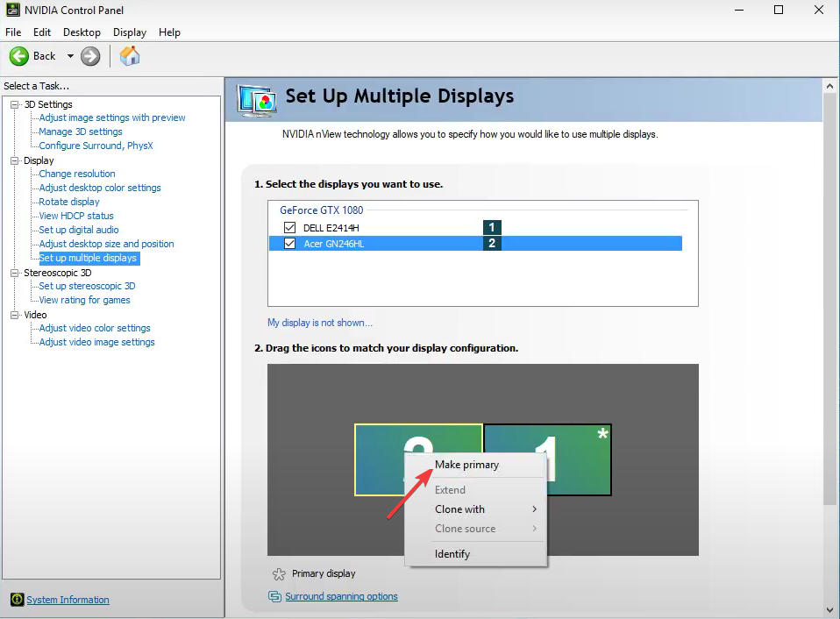Click the green Back arrow icon

click(x=19, y=56)
